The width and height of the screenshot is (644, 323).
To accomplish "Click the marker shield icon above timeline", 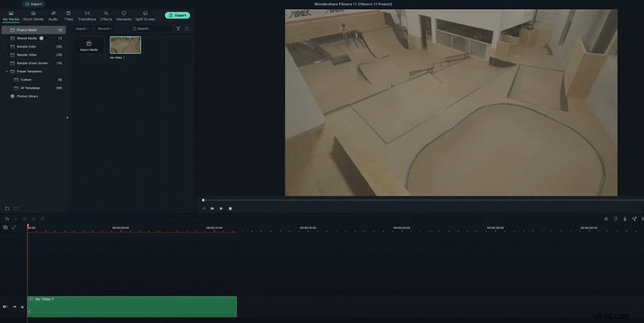I will (x=616, y=218).
